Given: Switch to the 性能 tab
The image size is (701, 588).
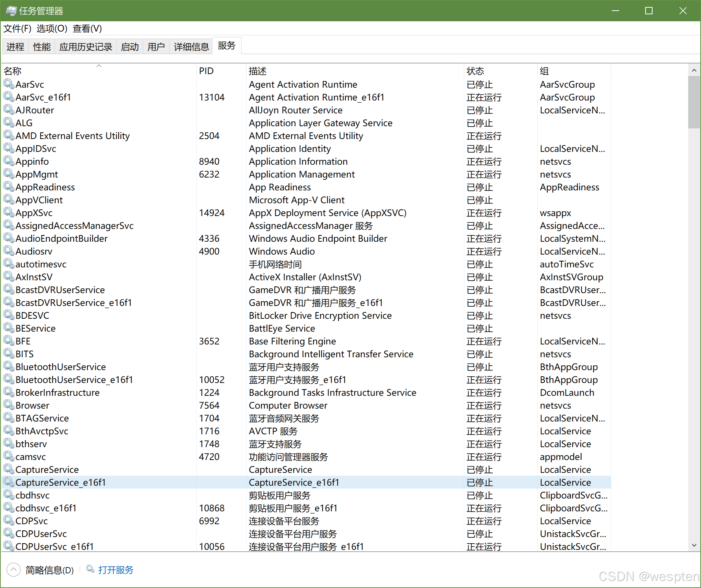Looking at the screenshot, I should (42, 47).
